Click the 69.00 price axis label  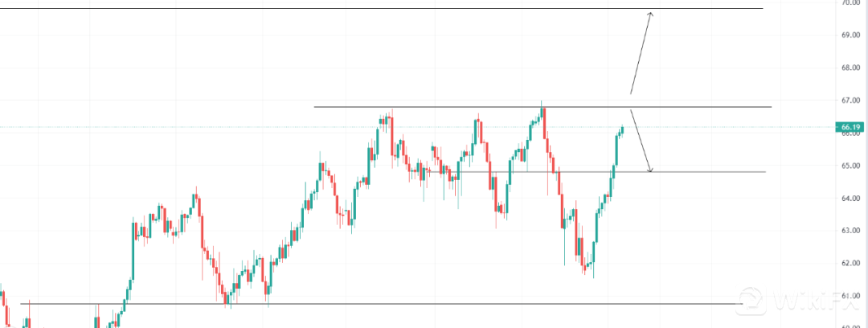click(851, 35)
